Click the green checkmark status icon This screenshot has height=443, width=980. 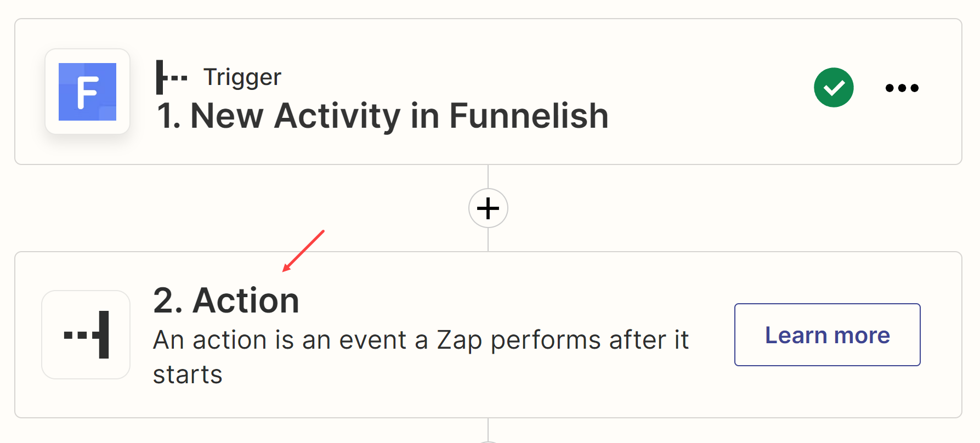[x=834, y=88]
